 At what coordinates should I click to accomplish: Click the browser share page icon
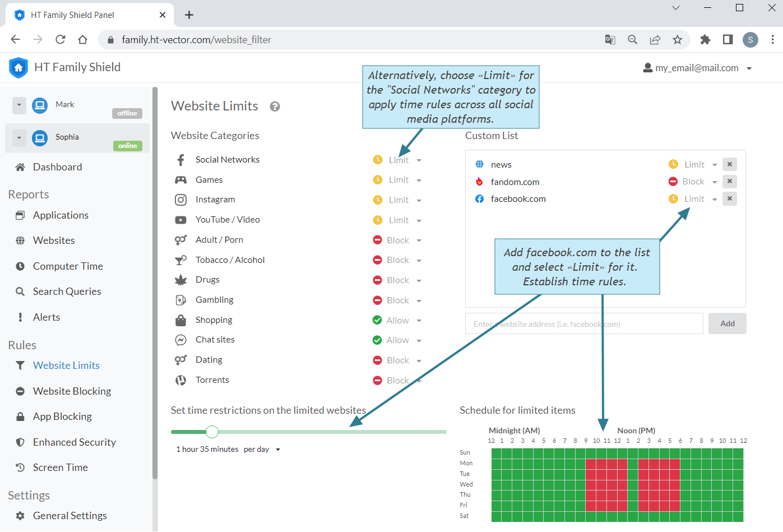click(x=655, y=39)
